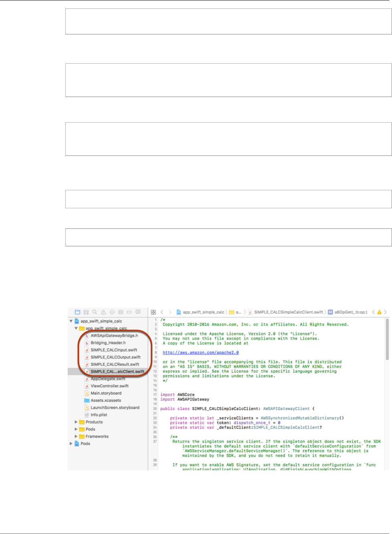Click the '_serviceClients' declaration line
392x534 pixels.
(x=257, y=418)
